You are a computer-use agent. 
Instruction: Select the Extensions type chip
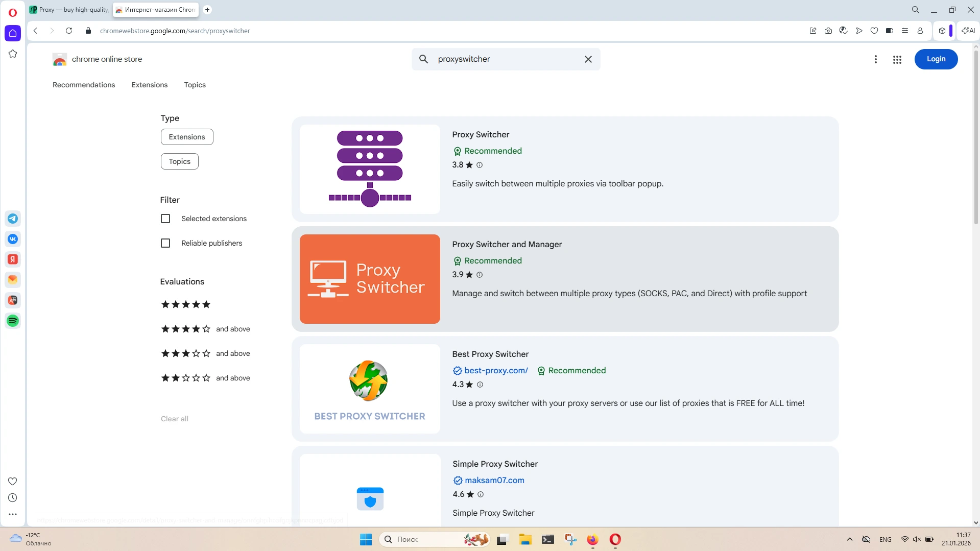(x=187, y=137)
